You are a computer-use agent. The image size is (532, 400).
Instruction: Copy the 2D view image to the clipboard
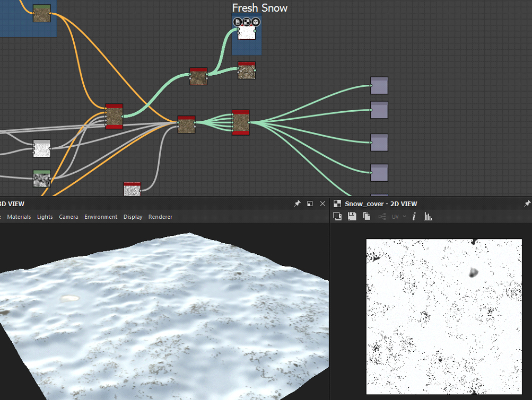click(x=367, y=216)
